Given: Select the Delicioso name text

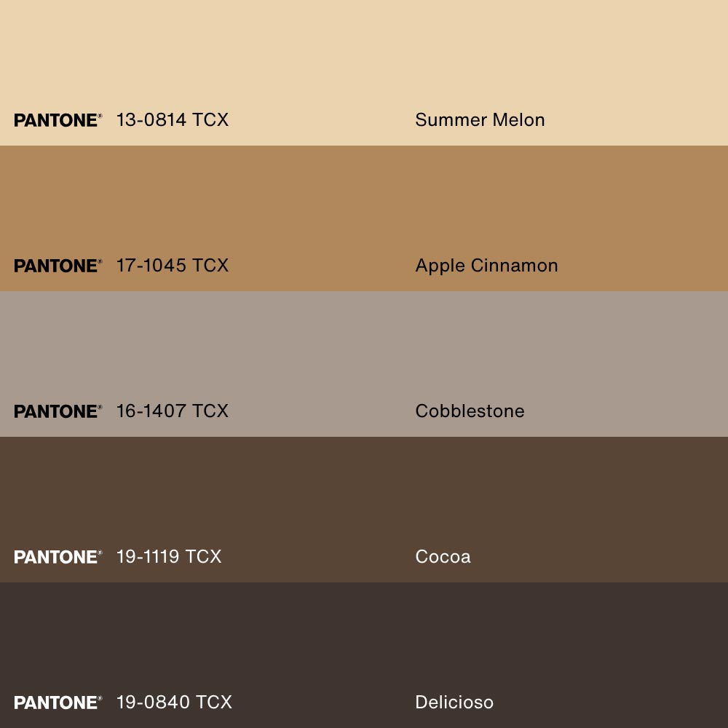Looking at the screenshot, I should pyautogui.click(x=454, y=703).
